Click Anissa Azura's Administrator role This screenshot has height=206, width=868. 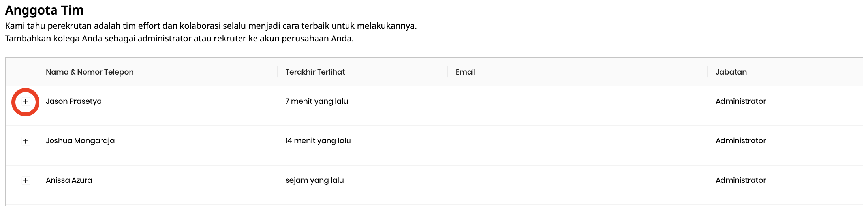point(740,180)
